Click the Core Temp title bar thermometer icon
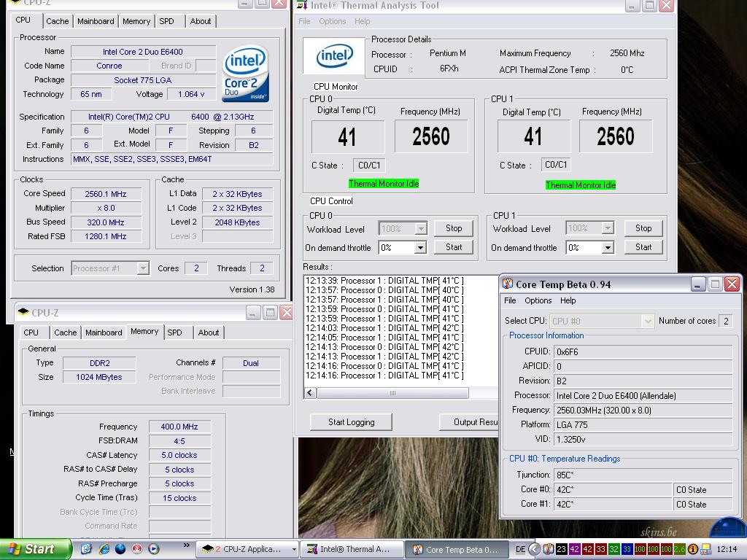 [x=508, y=284]
